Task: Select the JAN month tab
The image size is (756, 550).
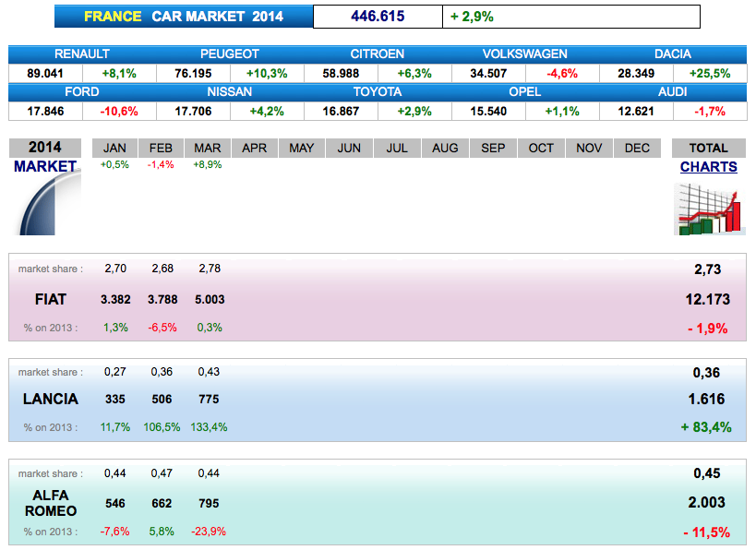Action: pyautogui.click(x=114, y=148)
